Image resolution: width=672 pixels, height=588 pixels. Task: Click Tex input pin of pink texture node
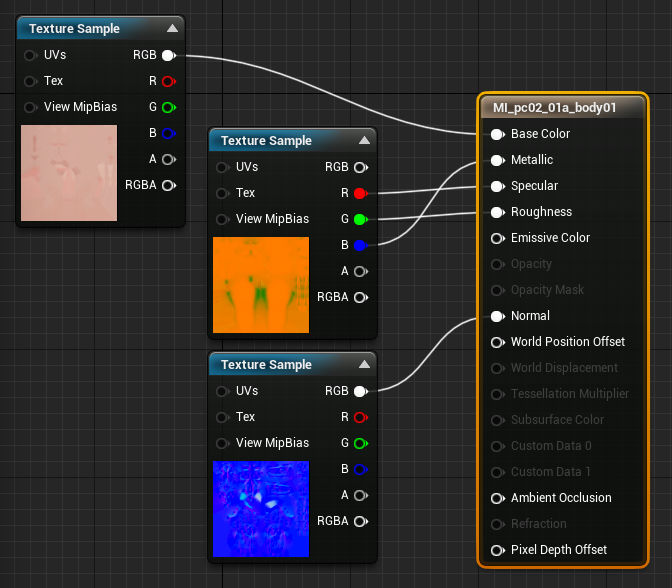pyautogui.click(x=30, y=81)
